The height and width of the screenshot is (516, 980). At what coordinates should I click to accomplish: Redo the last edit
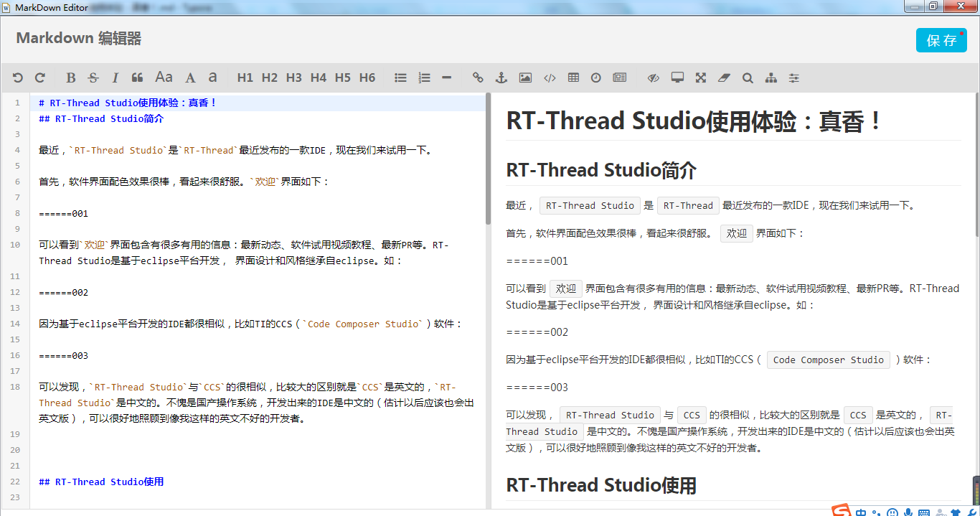click(x=40, y=77)
